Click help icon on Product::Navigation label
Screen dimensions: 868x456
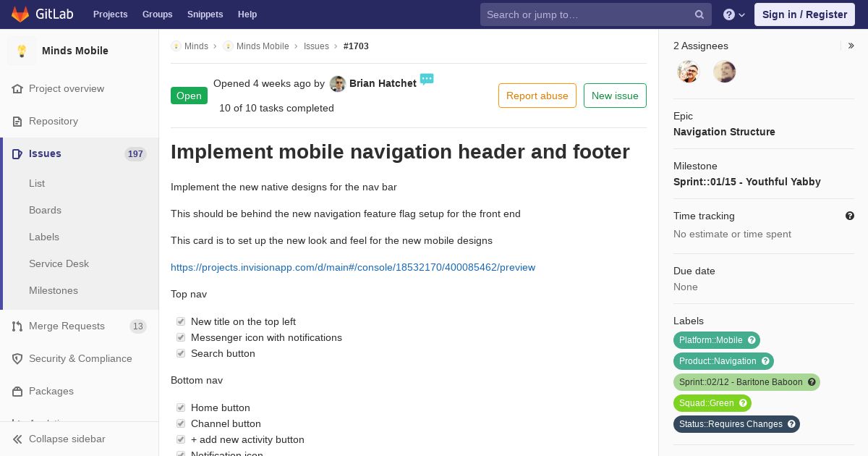765,361
